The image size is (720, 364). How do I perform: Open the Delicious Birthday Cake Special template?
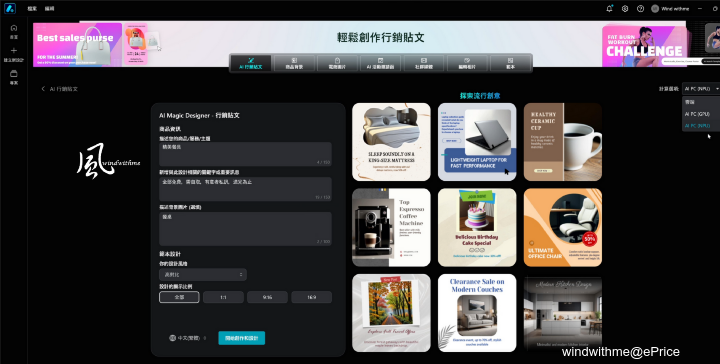(x=477, y=227)
